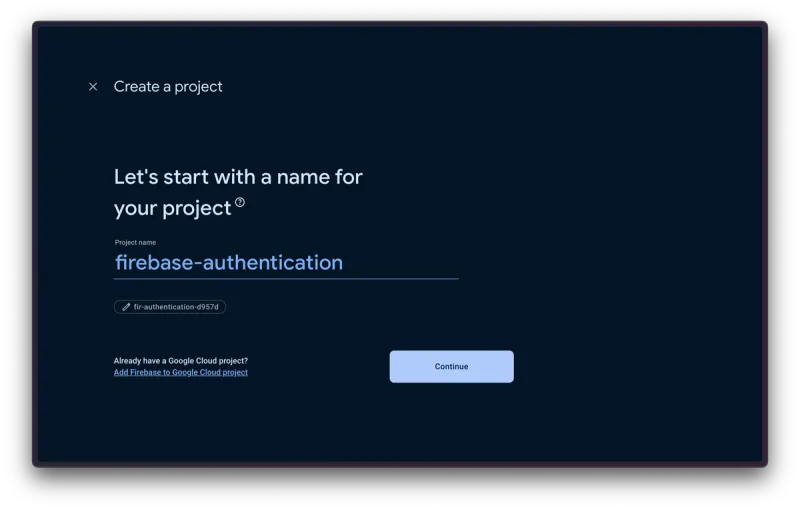Image resolution: width=800 pixels, height=510 pixels.
Task: Click the Project name input field
Action: (286, 263)
